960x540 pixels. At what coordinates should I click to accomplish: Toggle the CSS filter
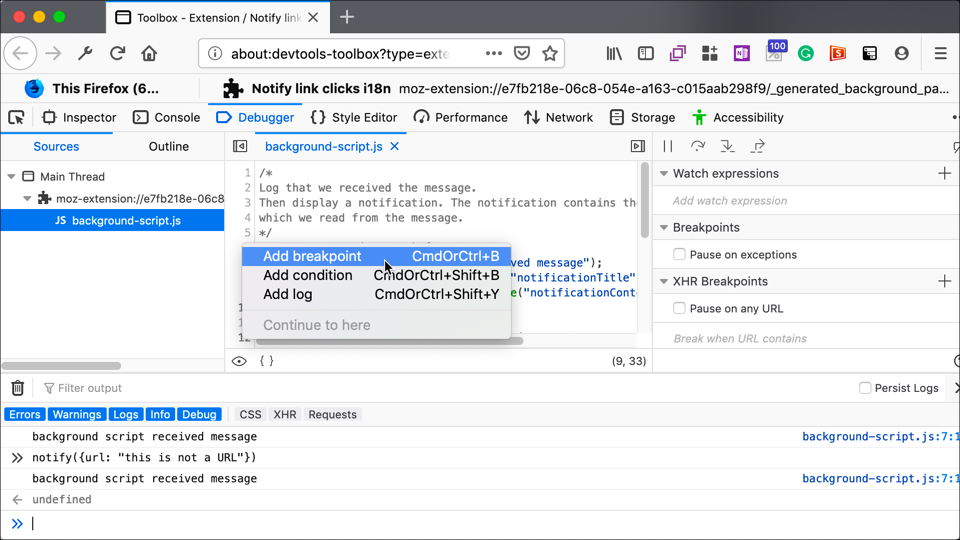[x=250, y=414]
